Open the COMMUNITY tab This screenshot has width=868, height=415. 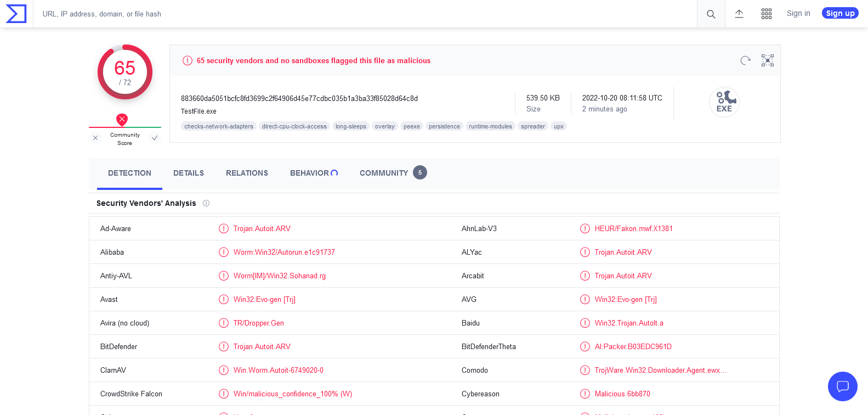tap(393, 173)
